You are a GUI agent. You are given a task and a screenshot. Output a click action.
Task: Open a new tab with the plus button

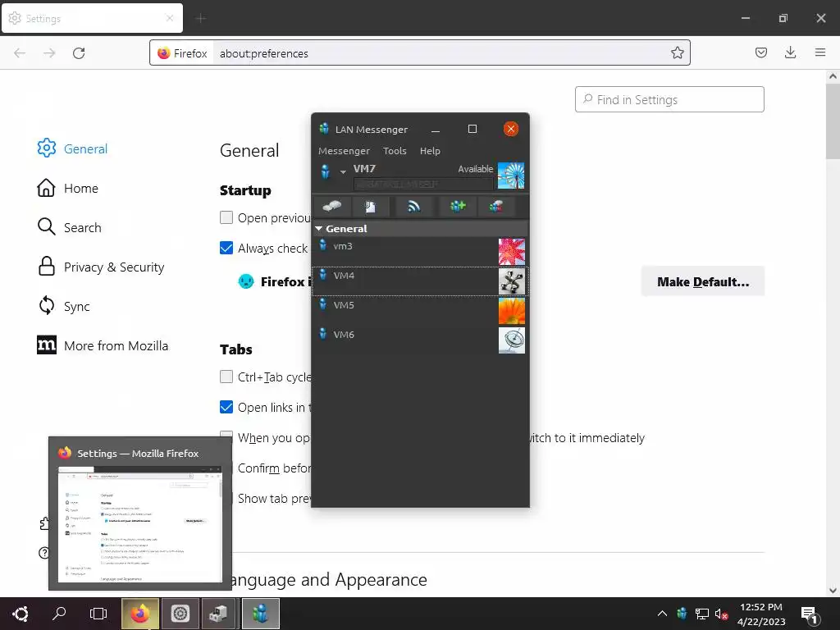(201, 19)
